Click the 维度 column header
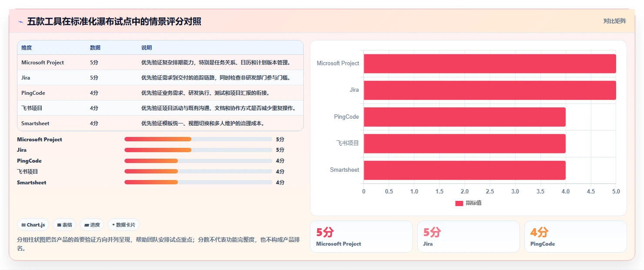This screenshot has width=644, height=270. 27,47
